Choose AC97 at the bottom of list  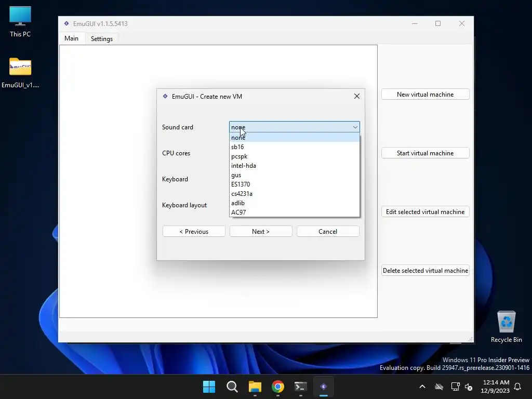294,212
